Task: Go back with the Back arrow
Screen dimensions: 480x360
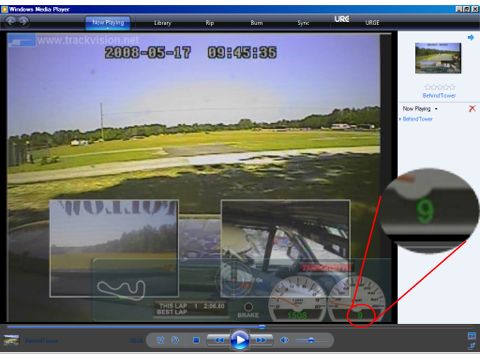Action: click(11, 21)
